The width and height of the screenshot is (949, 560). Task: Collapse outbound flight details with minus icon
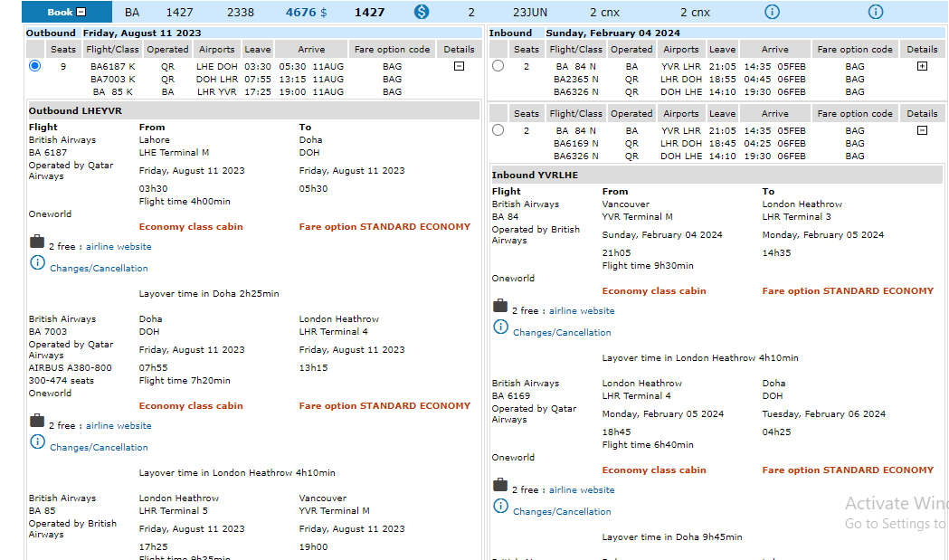coord(459,66)
